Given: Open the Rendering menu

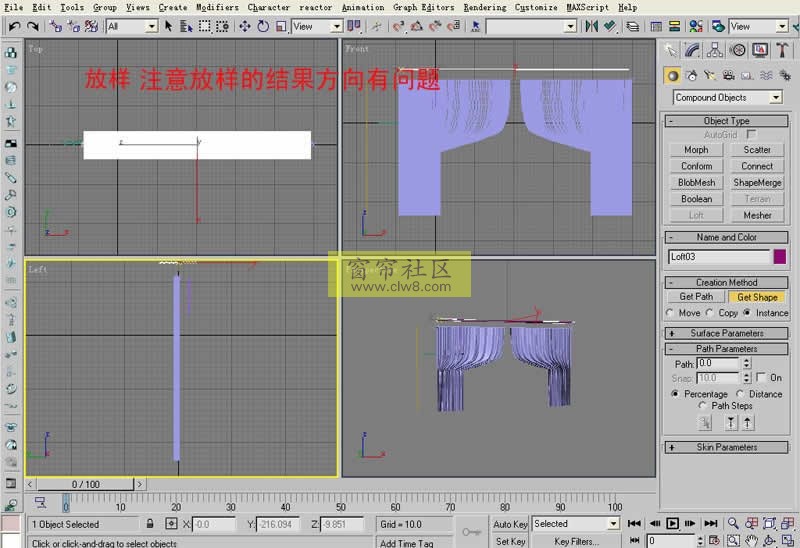Looking at the screenshot, I should point(485,7).
